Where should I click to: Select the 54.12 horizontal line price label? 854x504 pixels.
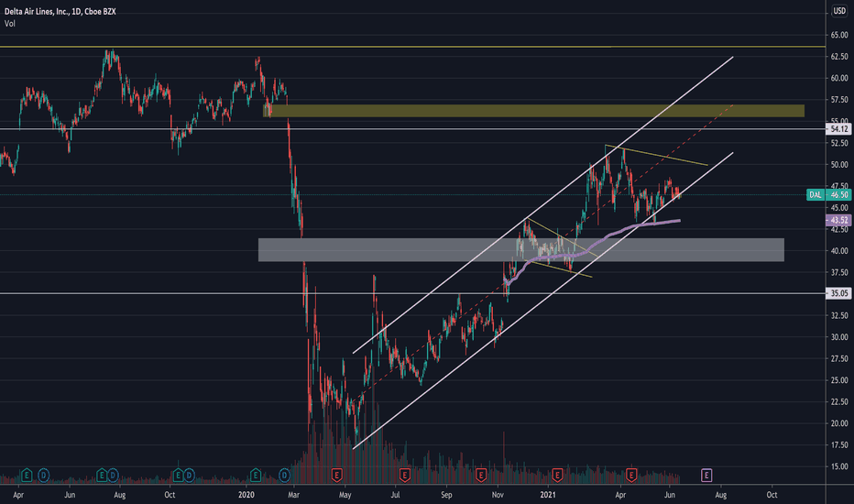(x=838, y=129)
